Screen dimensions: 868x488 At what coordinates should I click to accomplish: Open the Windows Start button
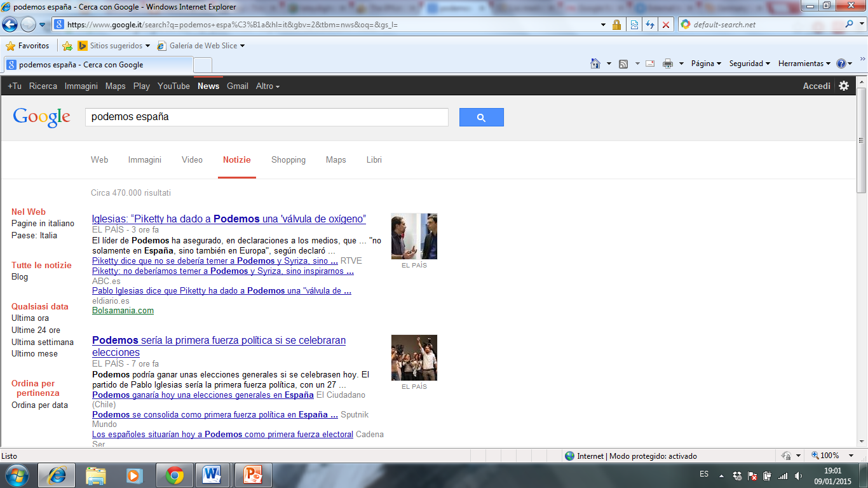pos(17,475)
